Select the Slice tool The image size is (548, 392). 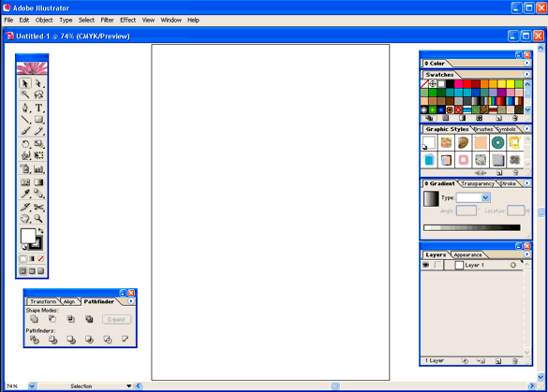point(24,207)
